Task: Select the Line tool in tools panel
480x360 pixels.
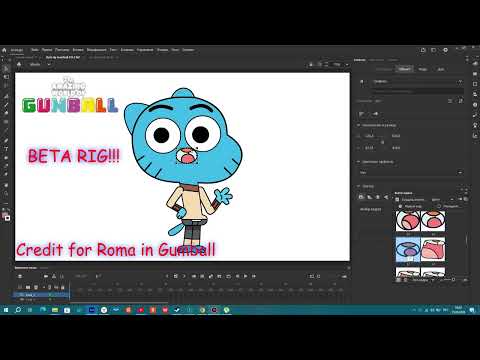Action: click(6, 131)
